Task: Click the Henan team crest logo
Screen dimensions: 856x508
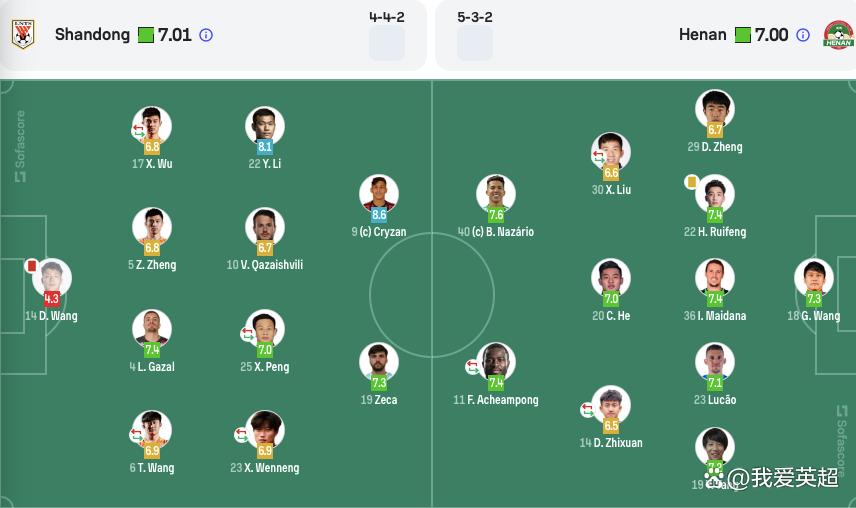Action: (837, 35)
